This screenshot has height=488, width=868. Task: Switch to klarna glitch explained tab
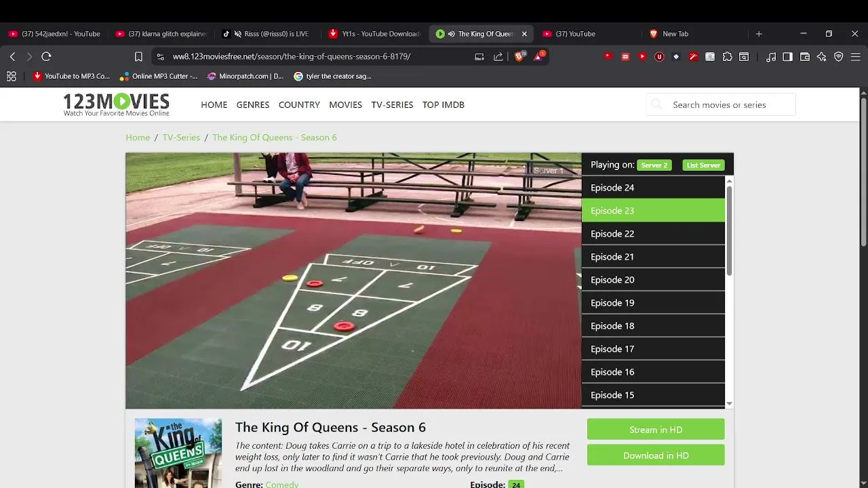(161, 34)
